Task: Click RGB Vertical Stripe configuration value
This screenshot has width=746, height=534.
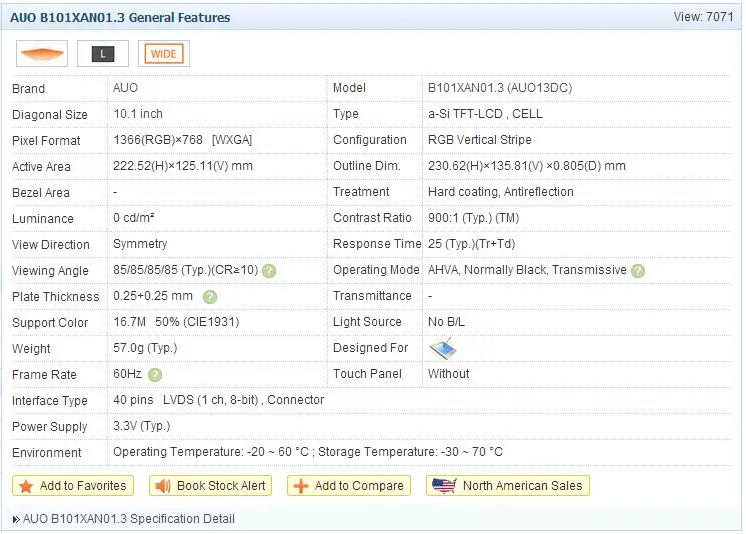Action: click(x=480, y=140)
